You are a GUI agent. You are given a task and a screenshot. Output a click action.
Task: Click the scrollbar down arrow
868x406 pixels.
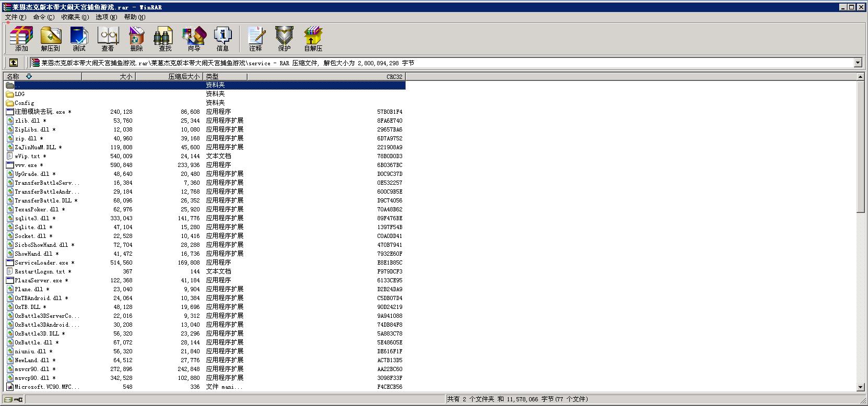click(x=861, y=387)
